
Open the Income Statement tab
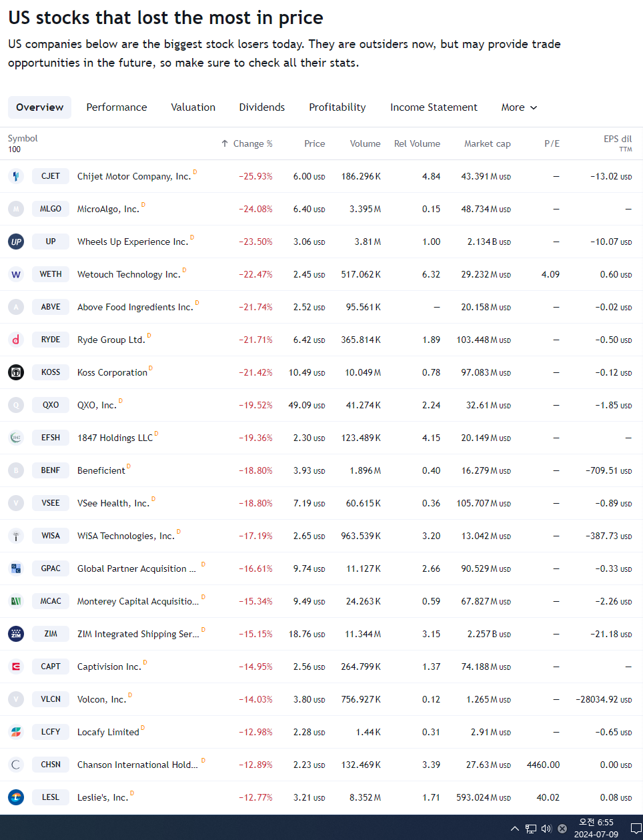pyautogui.click(x=434, y=107)
